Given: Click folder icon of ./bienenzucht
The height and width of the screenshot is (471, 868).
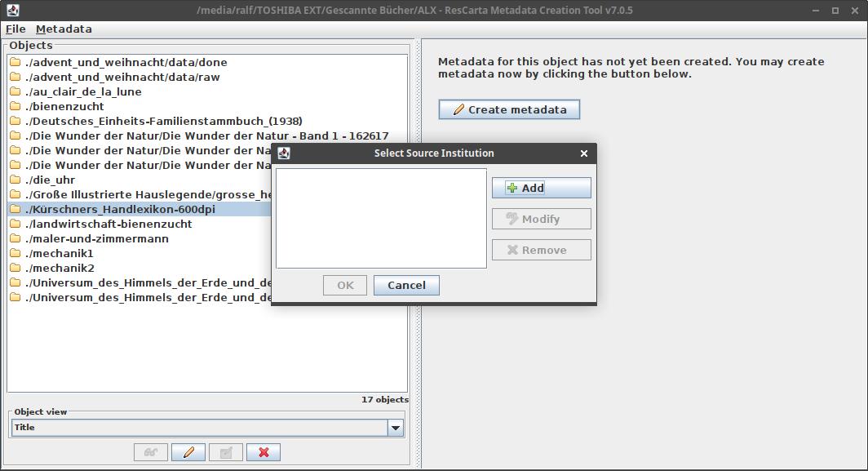Looking at the screenshot, I should (15, 106).
